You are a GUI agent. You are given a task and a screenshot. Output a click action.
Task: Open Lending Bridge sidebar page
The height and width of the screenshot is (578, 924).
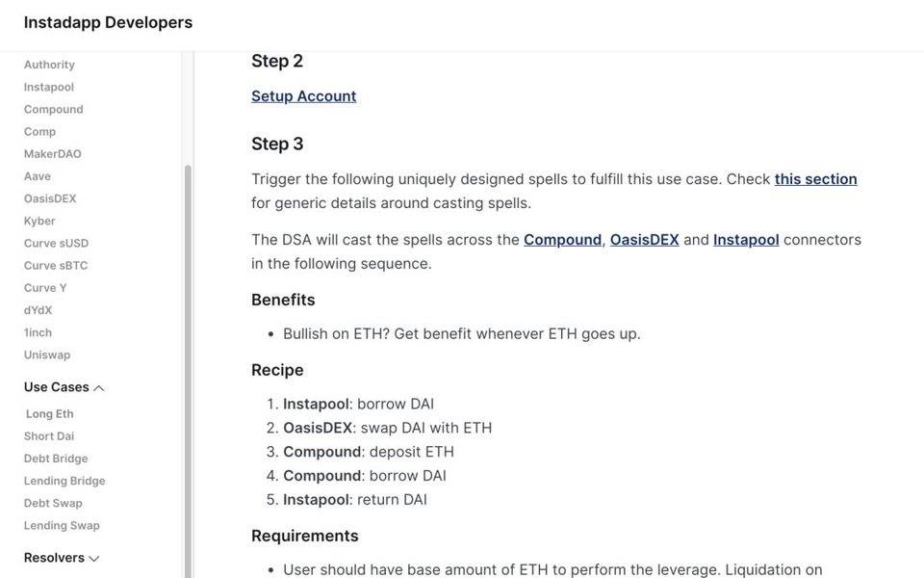coord(64,481)
